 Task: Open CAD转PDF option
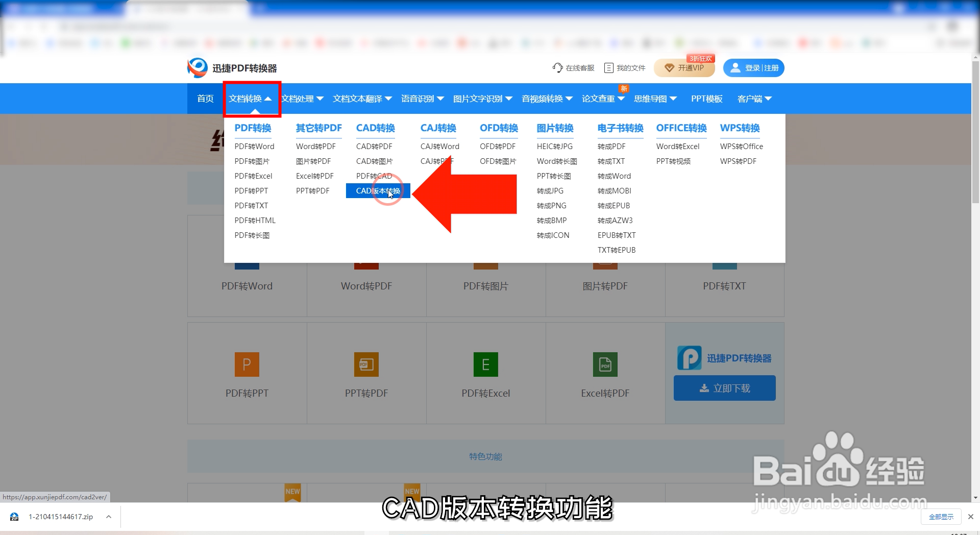[x=374, y=147]
